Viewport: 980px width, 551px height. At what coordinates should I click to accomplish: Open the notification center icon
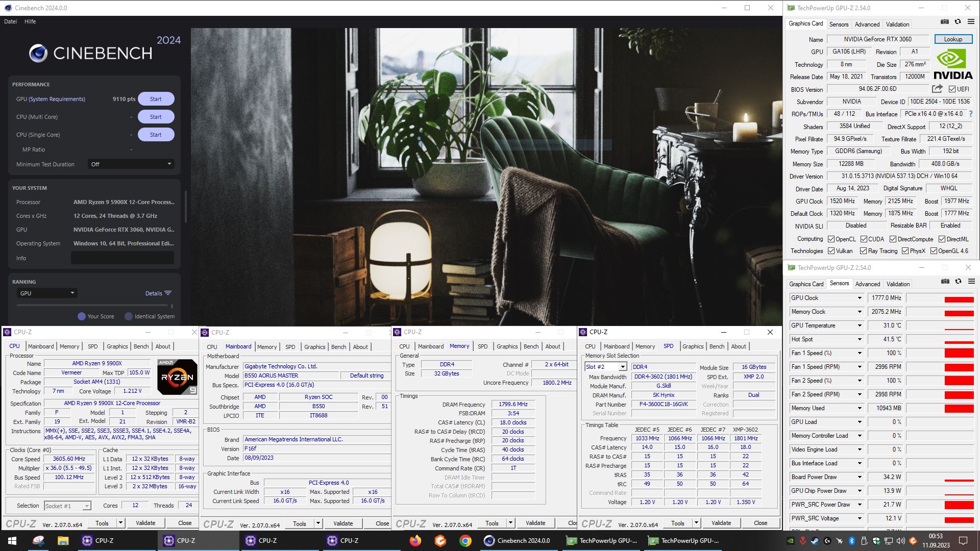[963, 541]
